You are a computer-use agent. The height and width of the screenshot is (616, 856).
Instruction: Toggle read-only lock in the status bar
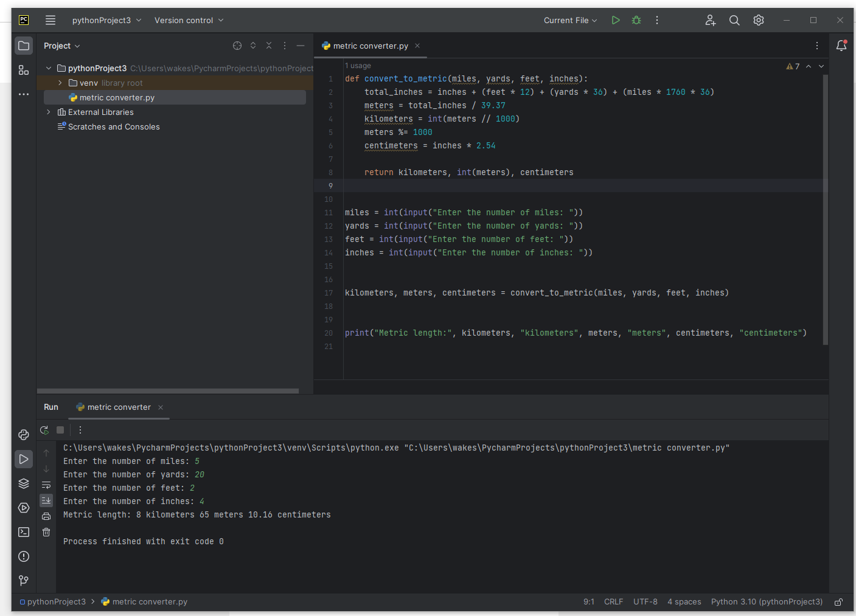(838, 602)
